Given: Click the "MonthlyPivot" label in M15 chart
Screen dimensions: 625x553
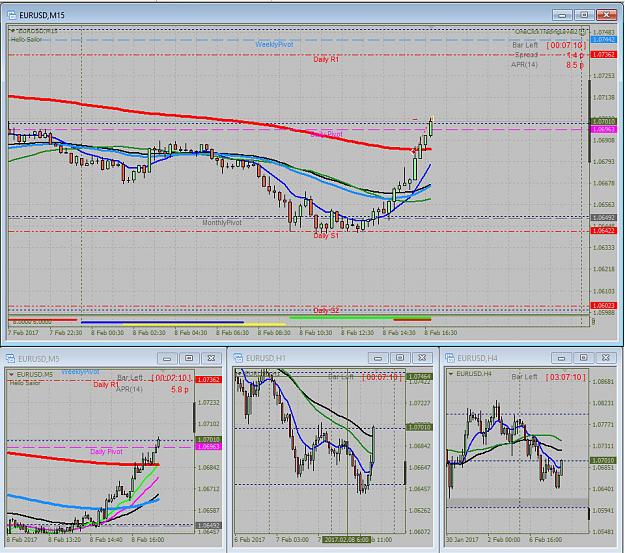Looking at the screenshot, I should click(222, 223).
